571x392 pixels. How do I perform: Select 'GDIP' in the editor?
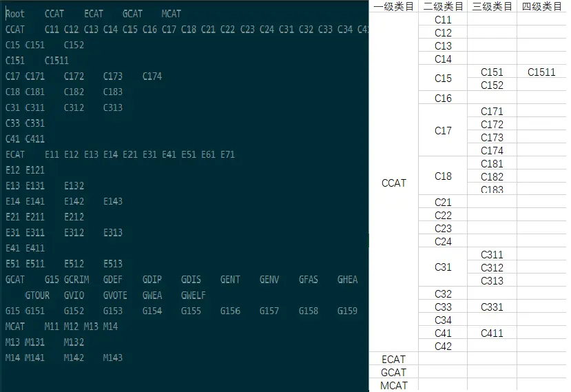(x=152, y=280)
